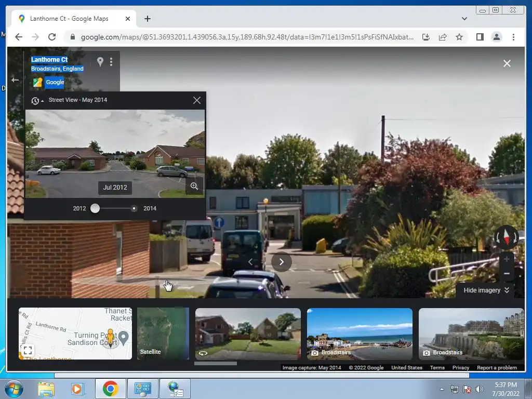Image resolution: width=532 pixels, height=399 pixels.
Task: Open the Broadstairs beach photo thumbnail
Action: 360,334
